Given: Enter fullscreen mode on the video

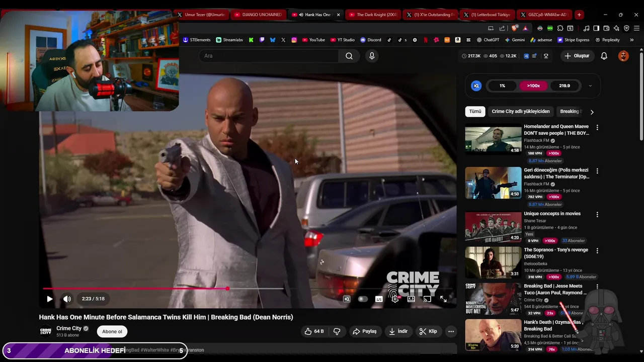Looking at the screenshot, I should (443, 299).
